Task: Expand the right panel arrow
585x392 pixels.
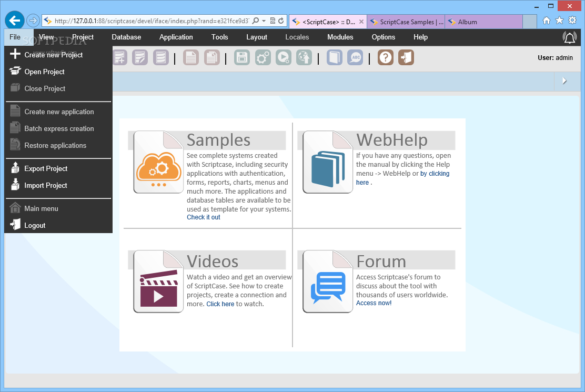Action: (564, 81)
